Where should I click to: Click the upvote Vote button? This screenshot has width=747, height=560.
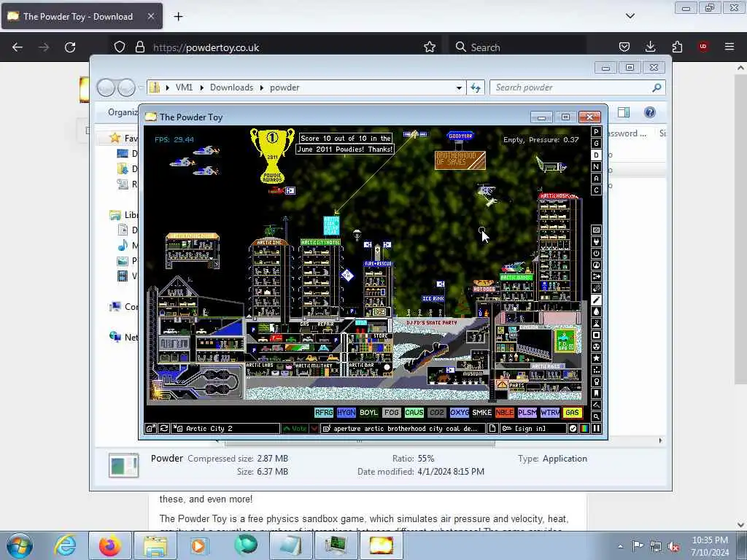[295, 429]
